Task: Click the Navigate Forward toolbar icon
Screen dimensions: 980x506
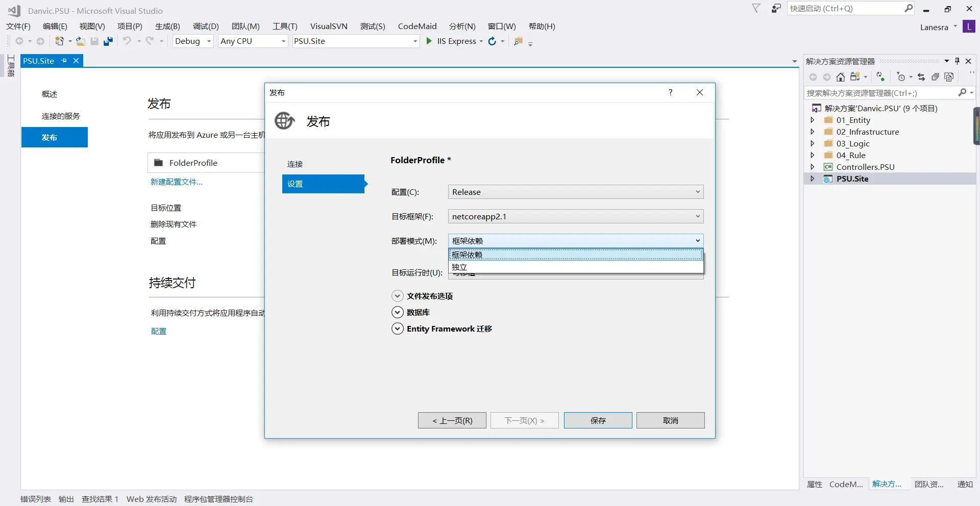Action: (x=40, y=41)
